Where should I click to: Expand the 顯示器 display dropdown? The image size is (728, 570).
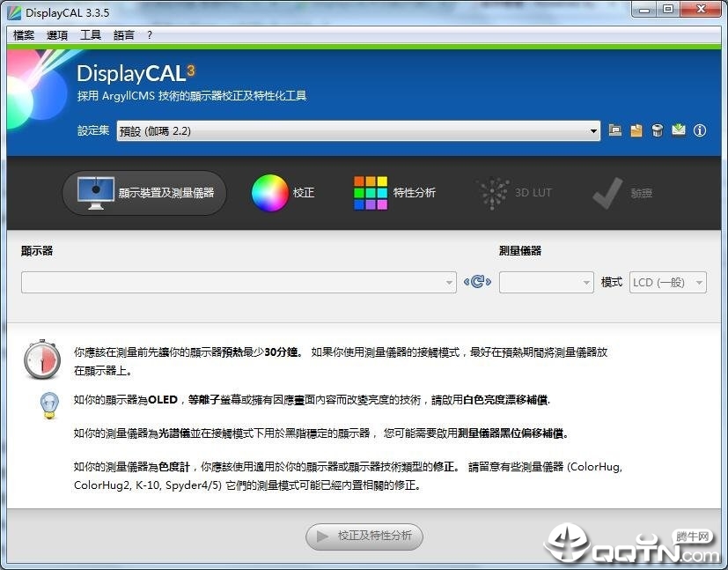click(x=239, y=283)
